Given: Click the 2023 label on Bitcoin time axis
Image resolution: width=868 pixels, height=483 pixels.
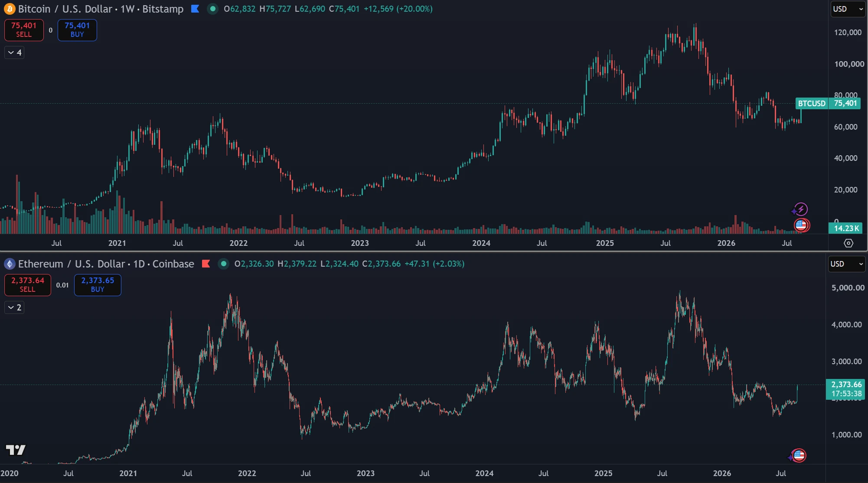Looking at the screenshot, I should [360, 243].
